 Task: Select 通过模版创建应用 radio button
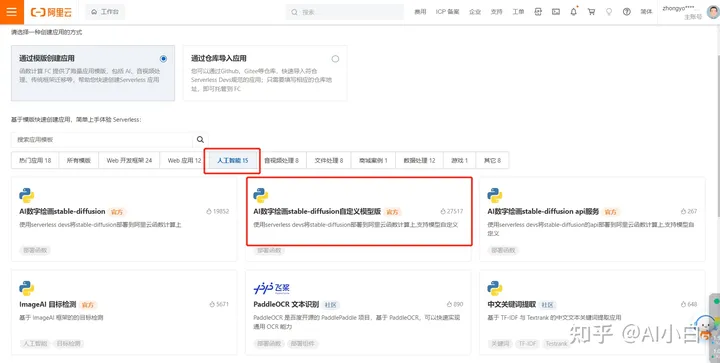163,59
